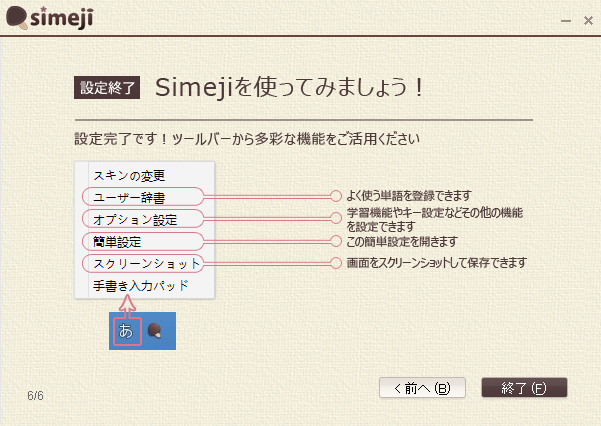Click the Simeji mushroom icon on toolbar

tap(154, 329)
